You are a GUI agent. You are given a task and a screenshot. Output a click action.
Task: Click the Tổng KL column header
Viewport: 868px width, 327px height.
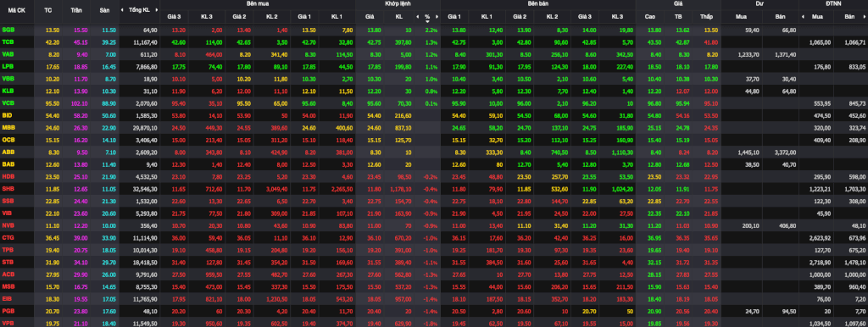(139, 10)
